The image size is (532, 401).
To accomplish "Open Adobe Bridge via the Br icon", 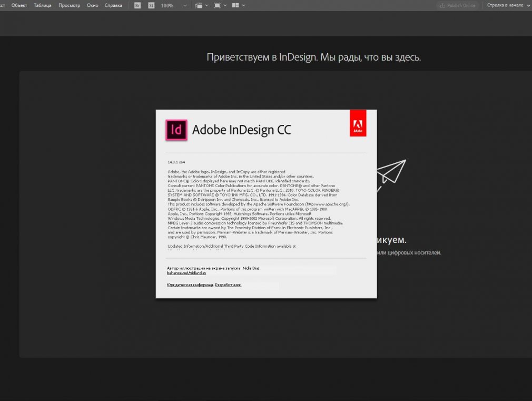I will click(x=137, y=5).
